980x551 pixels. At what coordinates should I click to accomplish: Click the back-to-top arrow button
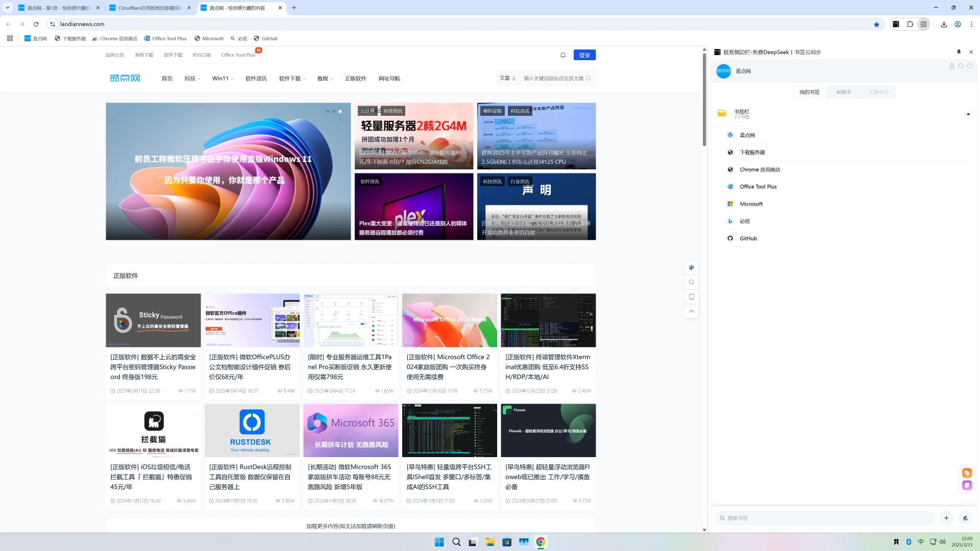[692, 311]
